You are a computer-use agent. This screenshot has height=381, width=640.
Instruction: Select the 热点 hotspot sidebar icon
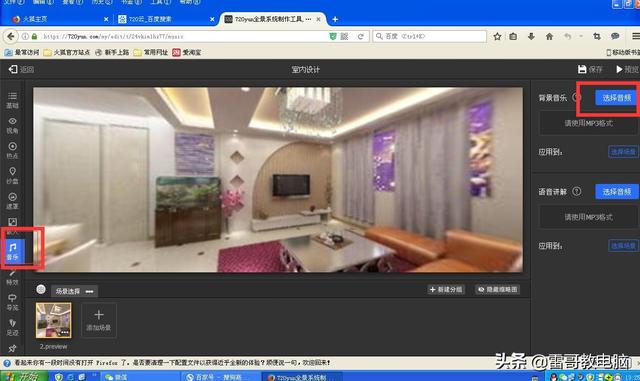click(12, 150)
